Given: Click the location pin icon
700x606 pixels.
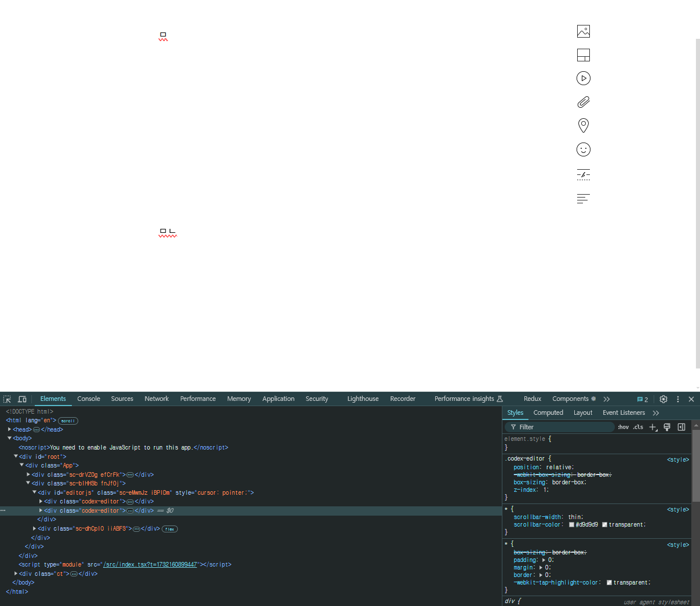Looking at the screenshot, I should (584, 125).
